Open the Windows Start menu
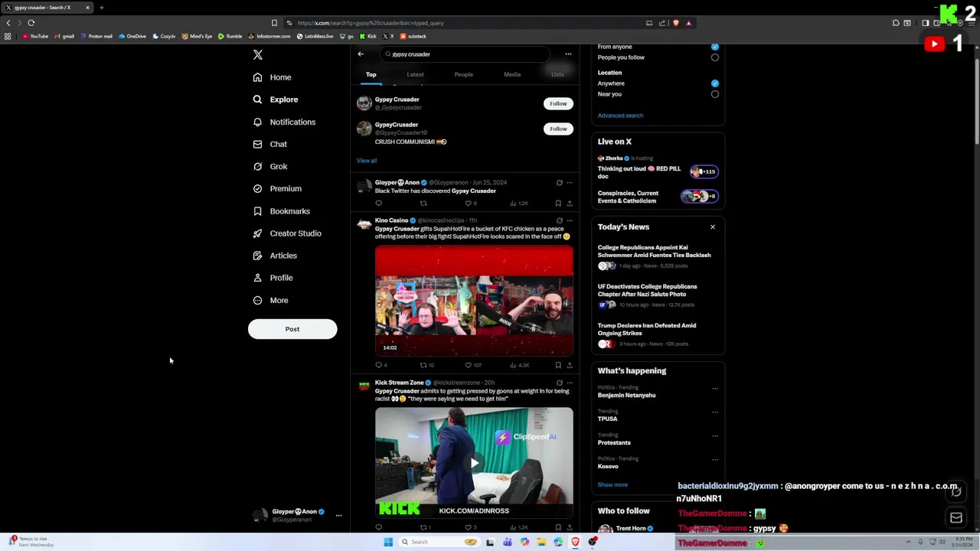Image resolution: width=980 pixels, height=551 pixels. [x=388, y=542]
